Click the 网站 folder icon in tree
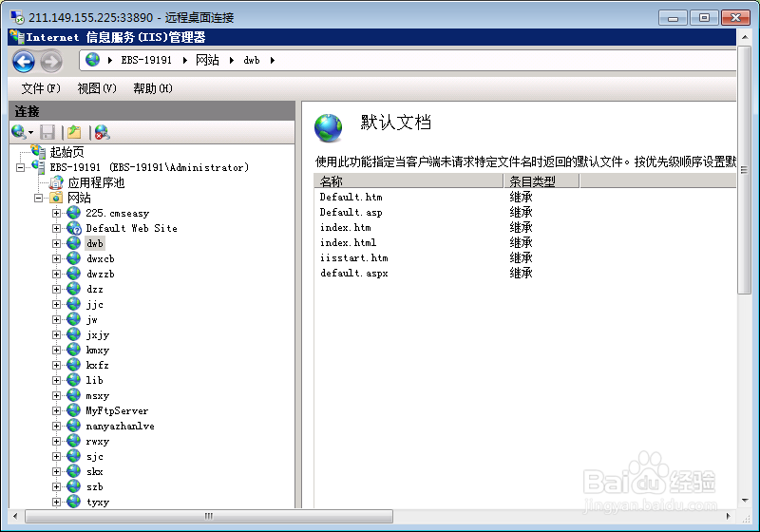760x532 pixels. (x=56, y=198)
